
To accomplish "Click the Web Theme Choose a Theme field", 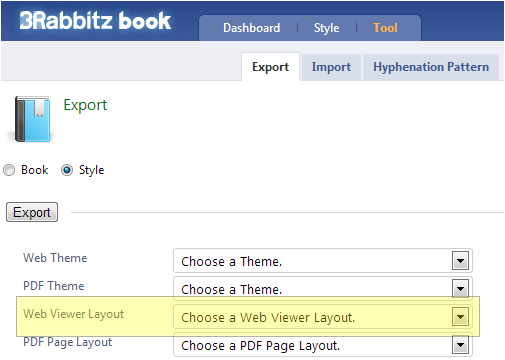I will (x=323, y=261).
